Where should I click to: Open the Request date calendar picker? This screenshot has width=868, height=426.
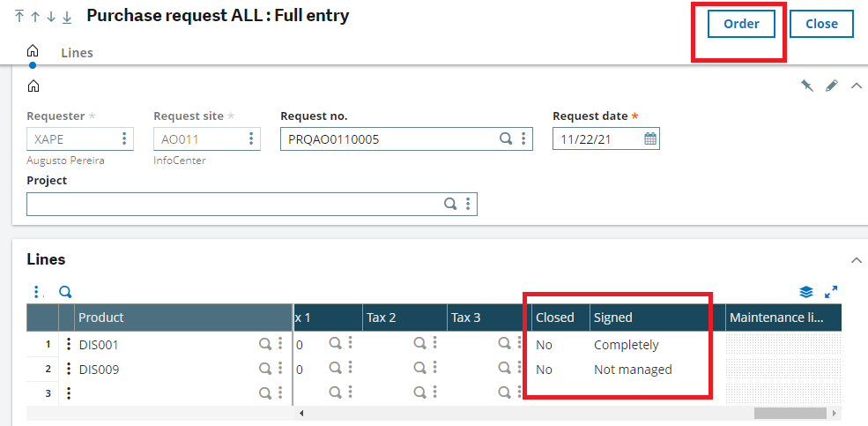pyautogui.click(x=650, y=138)
